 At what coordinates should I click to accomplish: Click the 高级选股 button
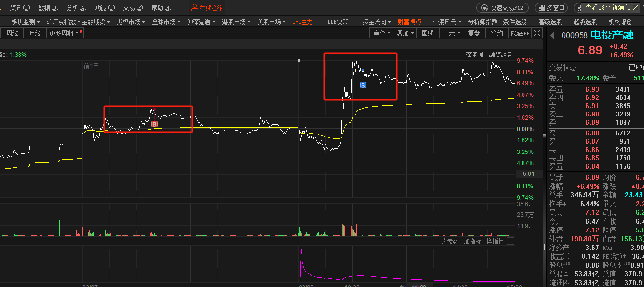(x=550, y=22)
